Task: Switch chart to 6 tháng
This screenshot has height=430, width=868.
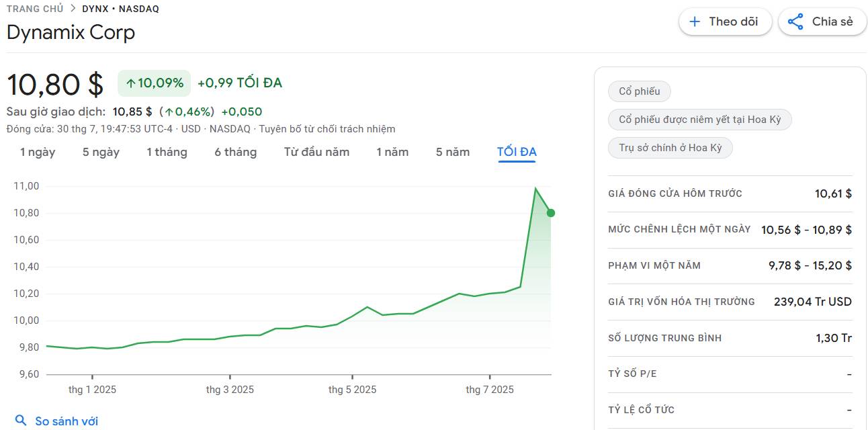Action: pos(235,152)
